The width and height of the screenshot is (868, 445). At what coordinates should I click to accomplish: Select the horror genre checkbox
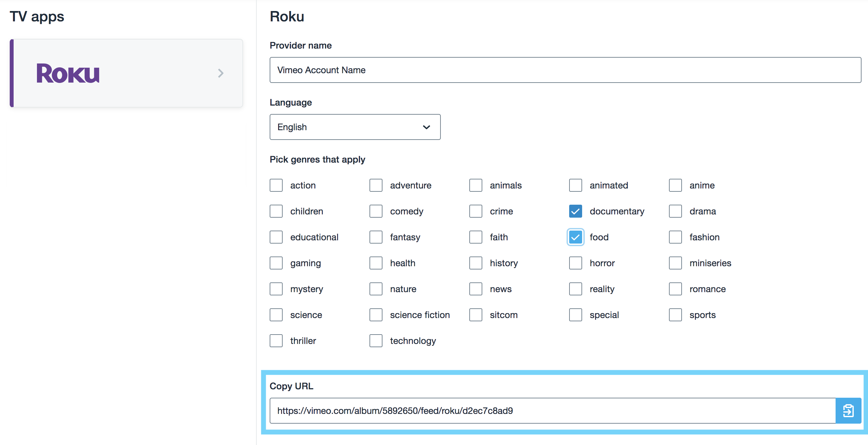click(x=575, y=263)
